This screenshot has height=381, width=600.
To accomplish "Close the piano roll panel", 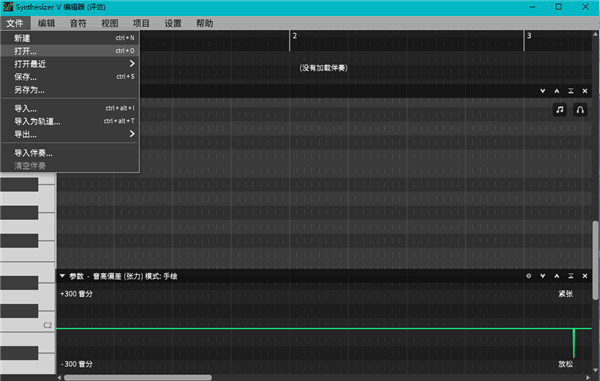I will (x=585, y=91).
